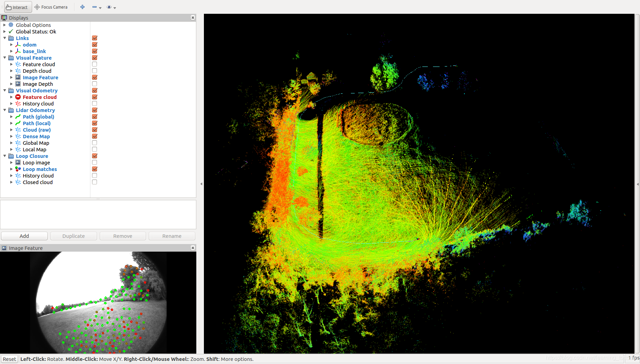Uncheck Loop matches display

(95, 169)
